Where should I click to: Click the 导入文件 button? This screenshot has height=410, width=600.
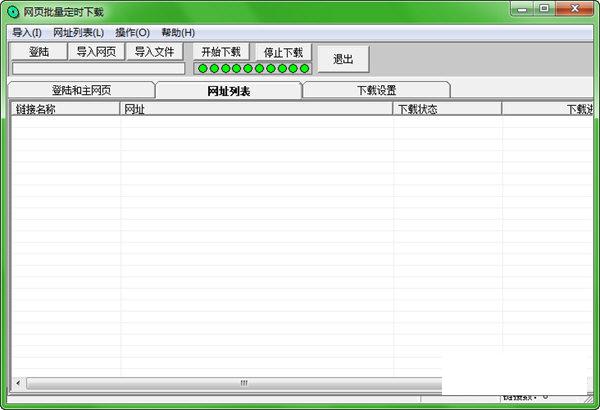click(154, 52)
